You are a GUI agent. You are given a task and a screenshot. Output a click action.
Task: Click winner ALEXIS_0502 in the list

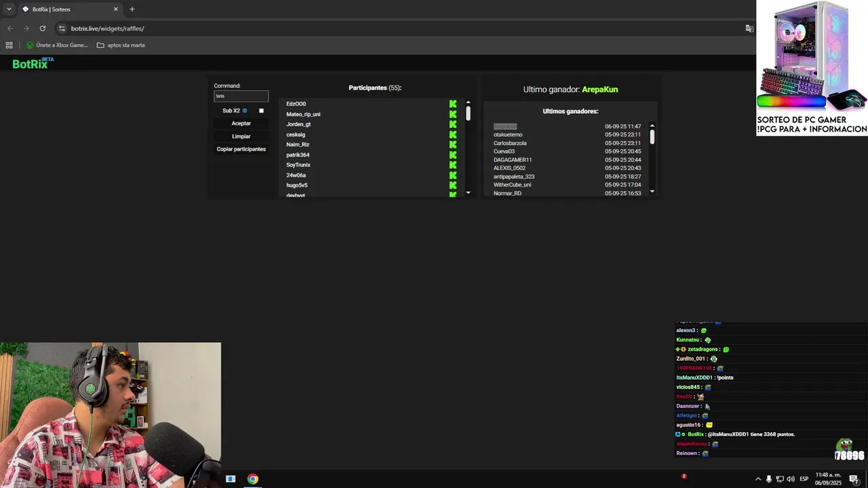pos(509,168)
